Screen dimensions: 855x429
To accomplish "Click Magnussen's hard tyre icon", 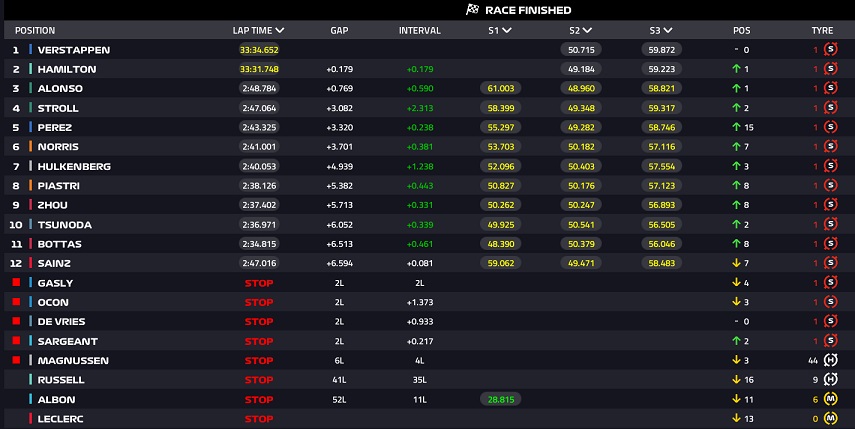I will (830, 360).
